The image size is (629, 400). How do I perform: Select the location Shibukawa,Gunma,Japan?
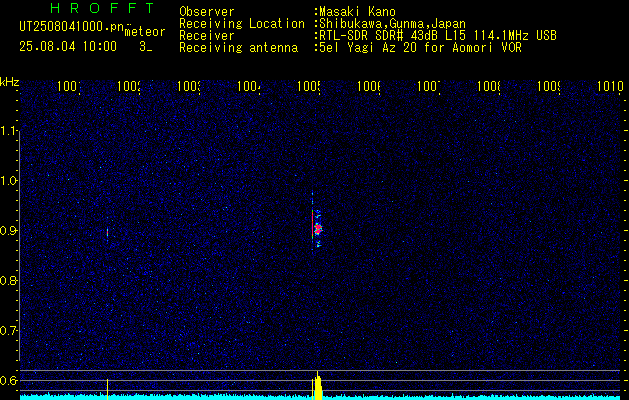(x=390, y=24)
